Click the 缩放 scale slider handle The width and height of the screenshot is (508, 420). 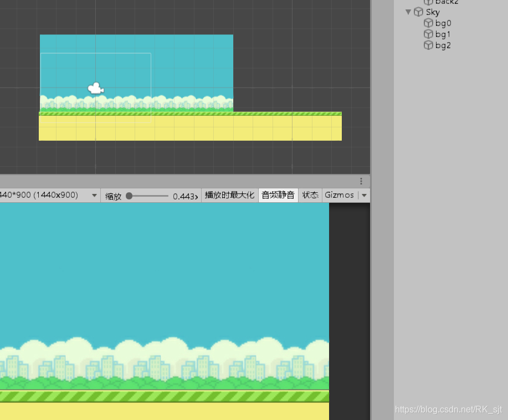point(129,196)
